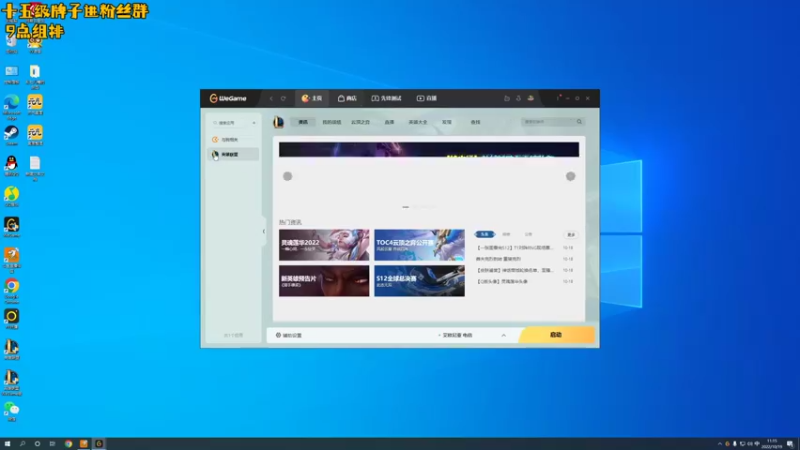Image resolution: width=800 pixels, height=450 pixels.
Task: Open the fourth news headline in list
Action: [502, 282]
